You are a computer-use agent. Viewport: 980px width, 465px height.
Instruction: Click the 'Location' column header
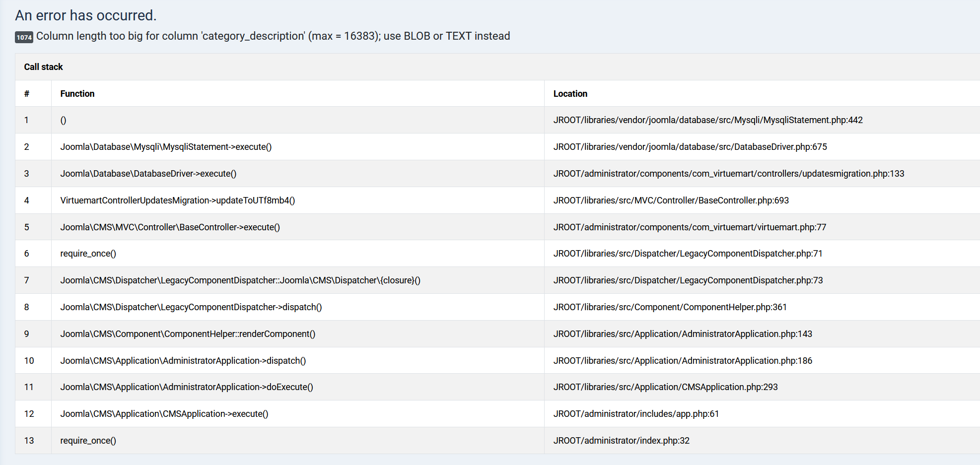tap(570, 94)
